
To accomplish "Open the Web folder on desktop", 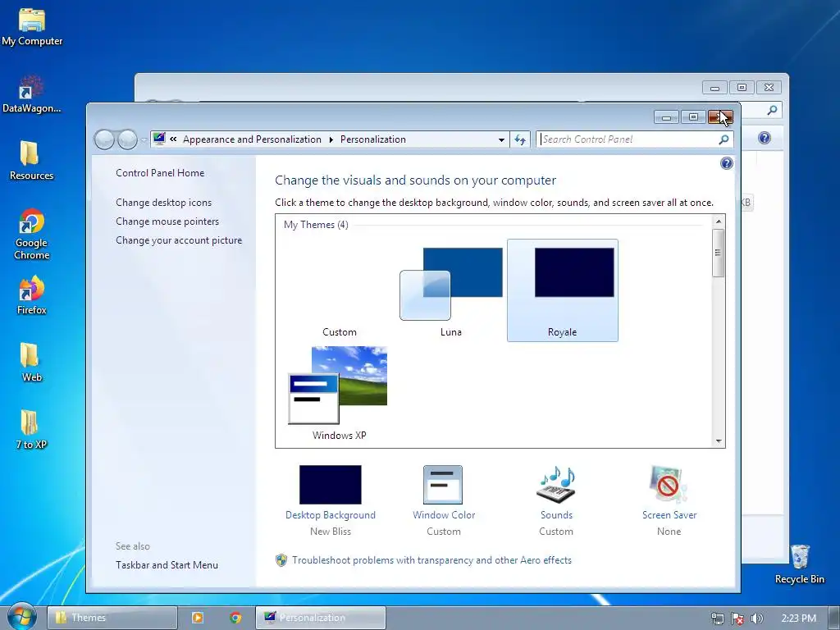I will (x=32, y=363).
